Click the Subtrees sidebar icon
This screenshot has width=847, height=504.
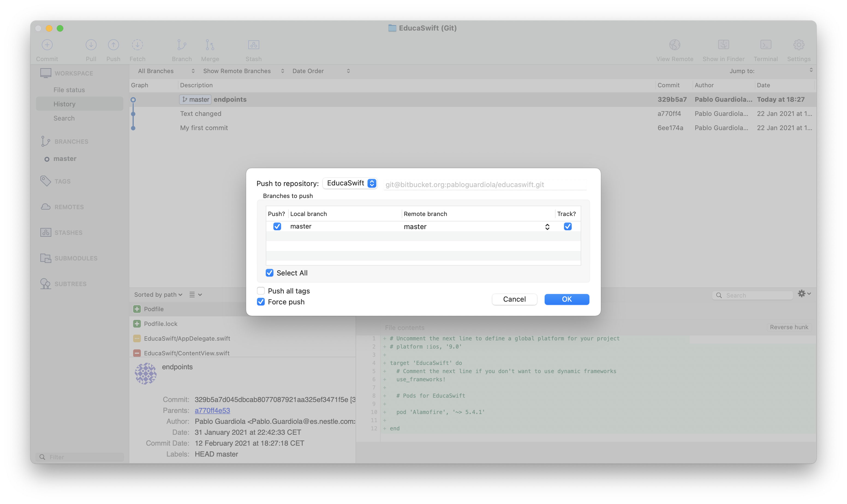(46, 284)
